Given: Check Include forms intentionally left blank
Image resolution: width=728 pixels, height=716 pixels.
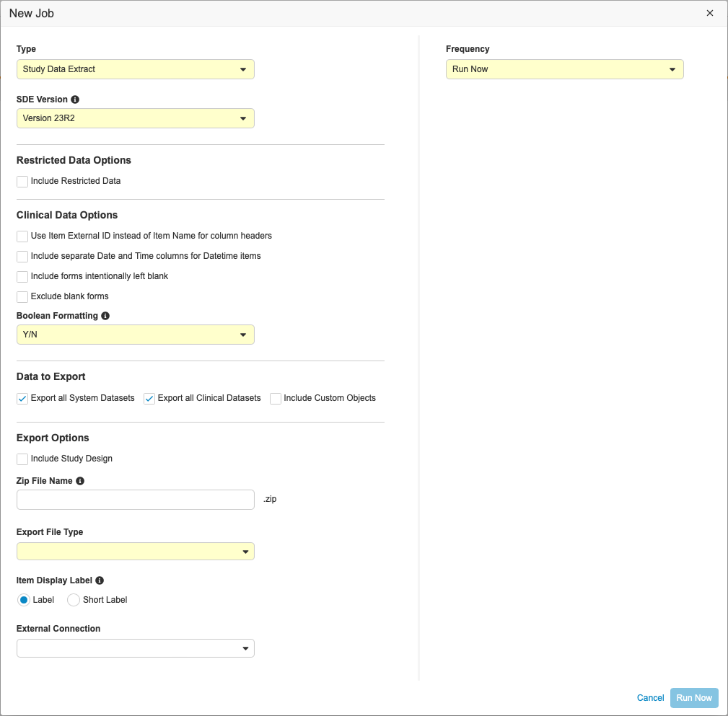Looking at the screenshot, I should (x=22, y=277).
